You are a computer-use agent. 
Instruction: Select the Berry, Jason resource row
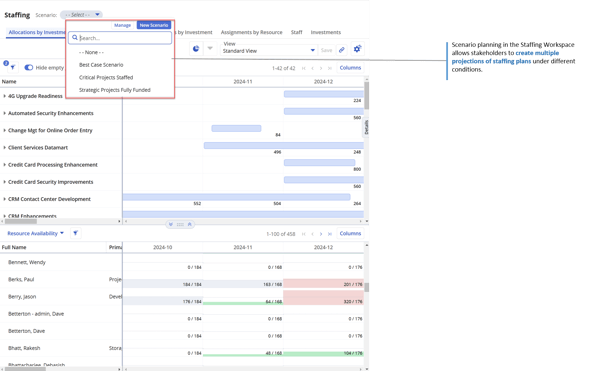22,296
